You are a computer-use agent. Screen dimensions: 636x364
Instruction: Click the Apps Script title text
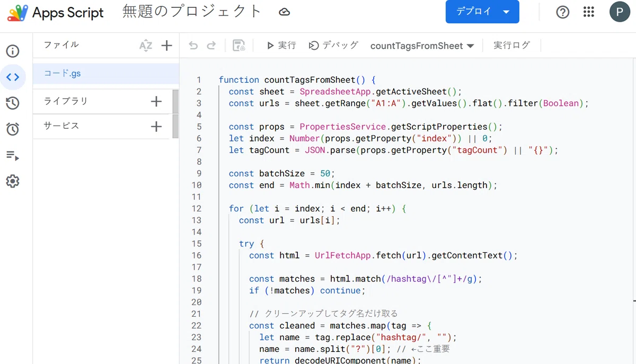(68, 13)
